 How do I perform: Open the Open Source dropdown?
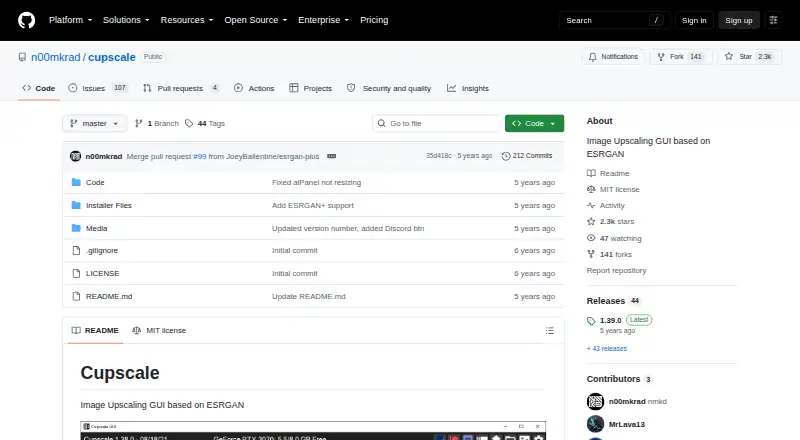(x=256, y=20)
